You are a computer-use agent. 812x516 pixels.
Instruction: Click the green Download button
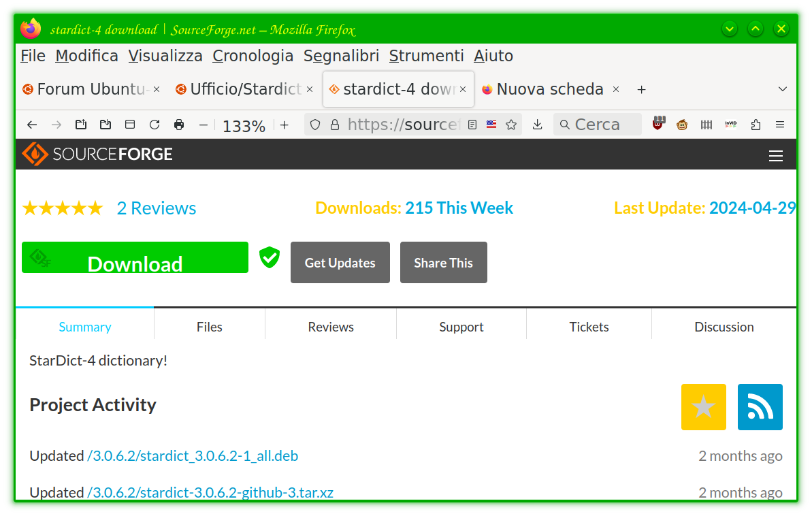point(135,257)
